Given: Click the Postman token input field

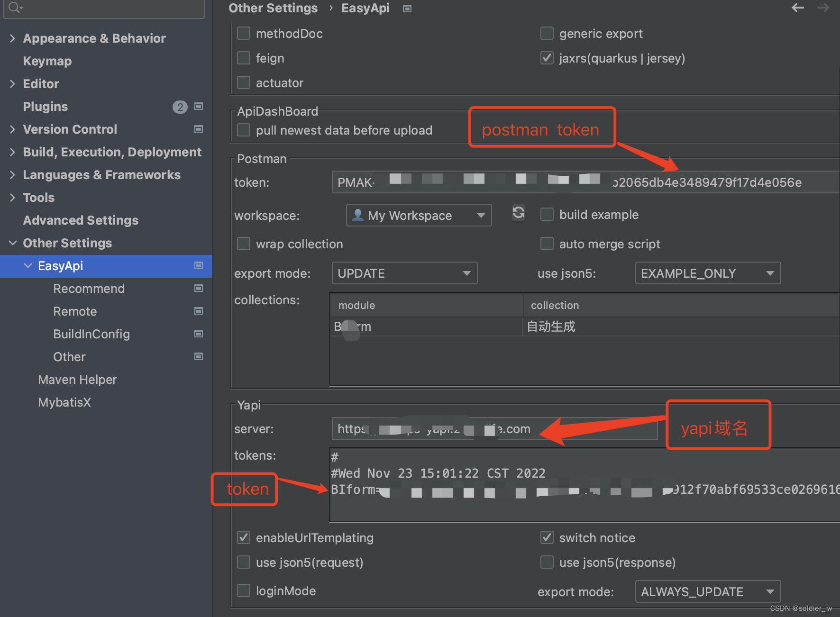Looking at the screenshot, I should 585,182.
